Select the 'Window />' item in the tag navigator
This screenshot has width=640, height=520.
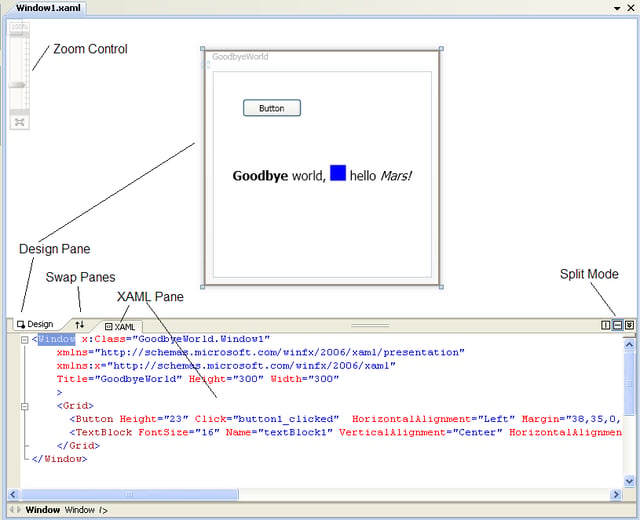(86, 510)
